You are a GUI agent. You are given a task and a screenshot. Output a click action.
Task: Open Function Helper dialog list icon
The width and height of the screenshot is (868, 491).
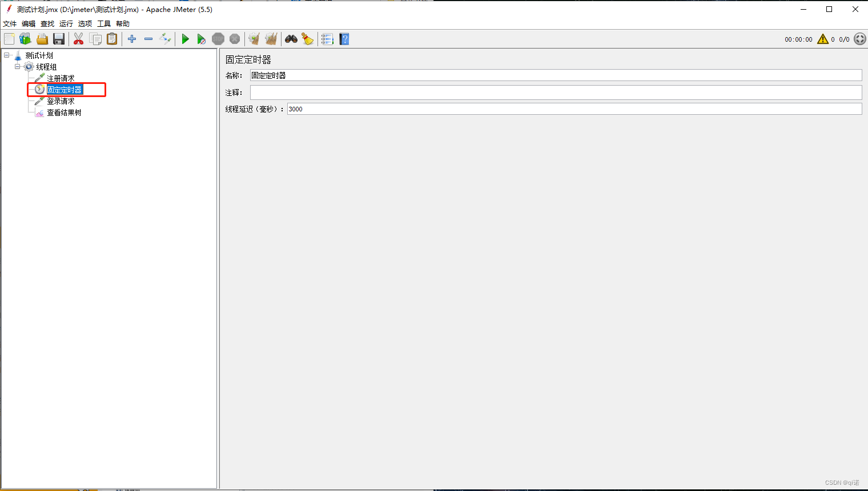coord(327,39)
